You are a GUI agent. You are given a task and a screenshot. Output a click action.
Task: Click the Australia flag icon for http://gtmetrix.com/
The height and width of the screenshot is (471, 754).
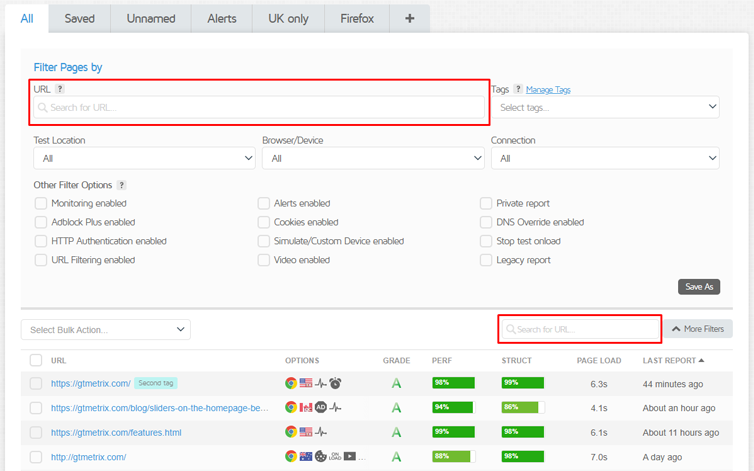pyautogui.click(x=306, y=457)
